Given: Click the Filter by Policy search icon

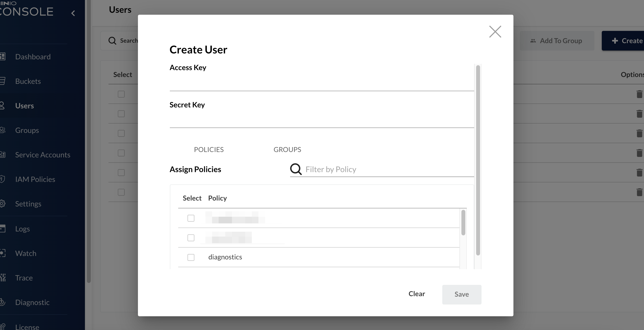Looking at the screenshot, I should point(296,169).
